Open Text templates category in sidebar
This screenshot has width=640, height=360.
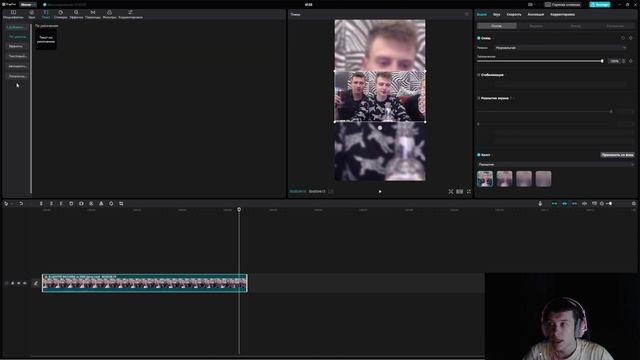(17, 56)
